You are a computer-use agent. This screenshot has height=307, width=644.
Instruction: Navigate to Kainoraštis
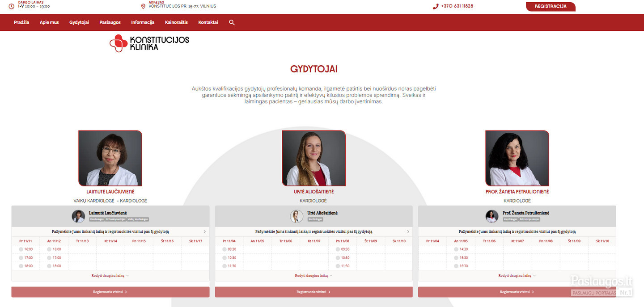176,22
